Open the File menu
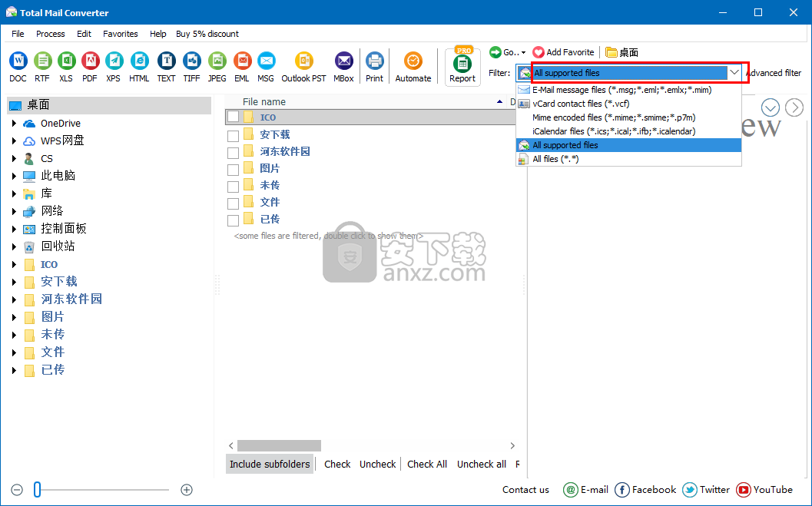This screenshot has width=812, height=506. (18, 34)
